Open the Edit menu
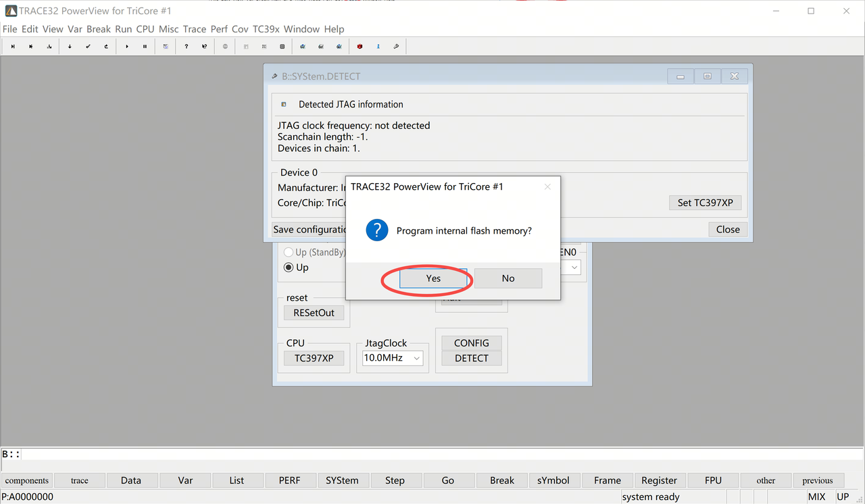Viewport: 865px width, 504px height. click(30, 29)
